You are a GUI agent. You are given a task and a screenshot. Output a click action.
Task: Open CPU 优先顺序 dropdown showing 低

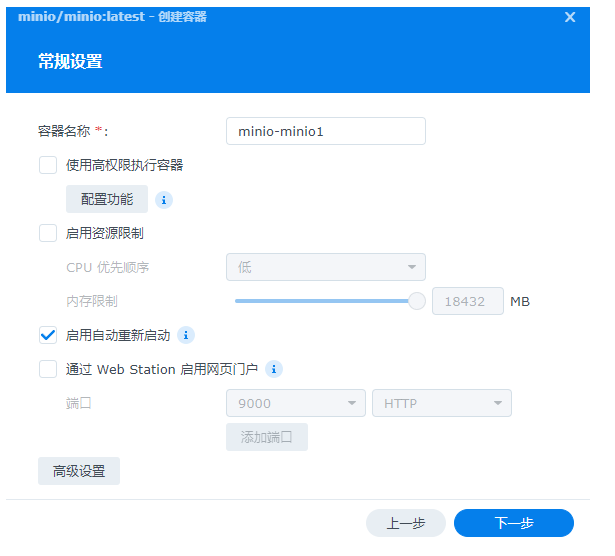pyautogui.click(x=326, y=267)
